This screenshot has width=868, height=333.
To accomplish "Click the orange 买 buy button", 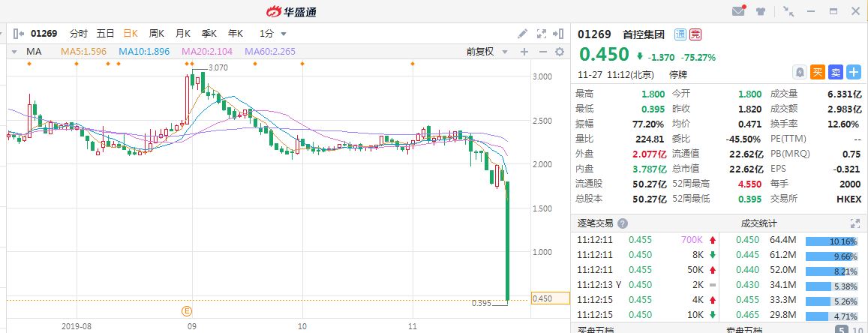I will click(x=818, y=72).
